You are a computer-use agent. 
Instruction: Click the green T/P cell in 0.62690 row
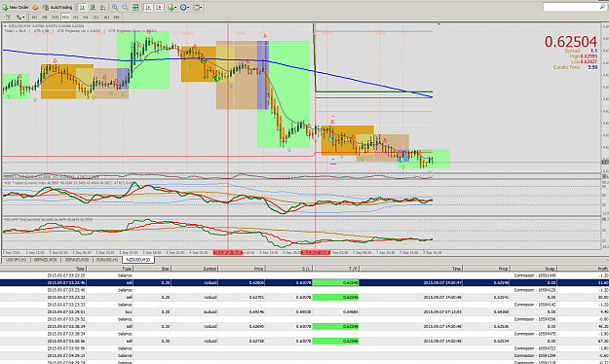[x=335, y=326]
